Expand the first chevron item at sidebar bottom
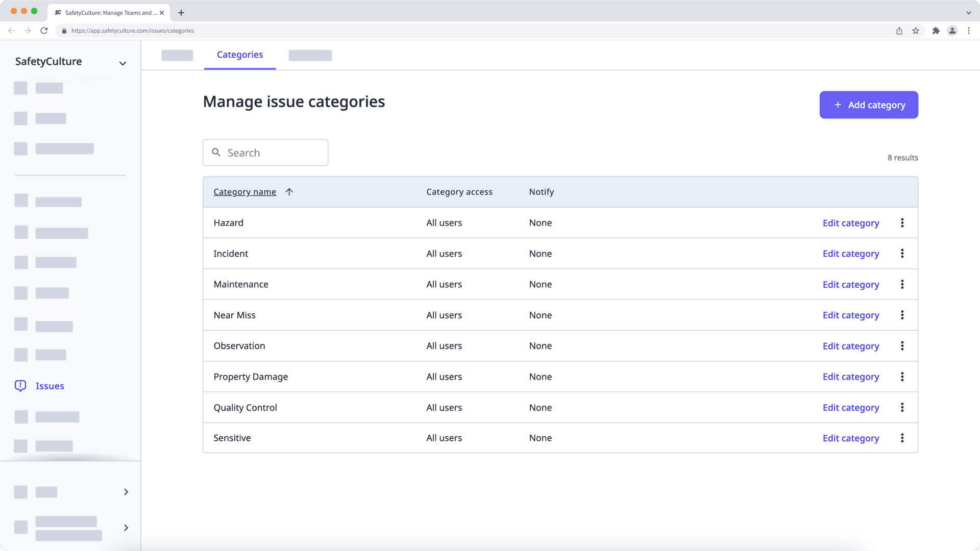Image resolution: width=980 pixels, height=551 pixels. click(126, 492)
